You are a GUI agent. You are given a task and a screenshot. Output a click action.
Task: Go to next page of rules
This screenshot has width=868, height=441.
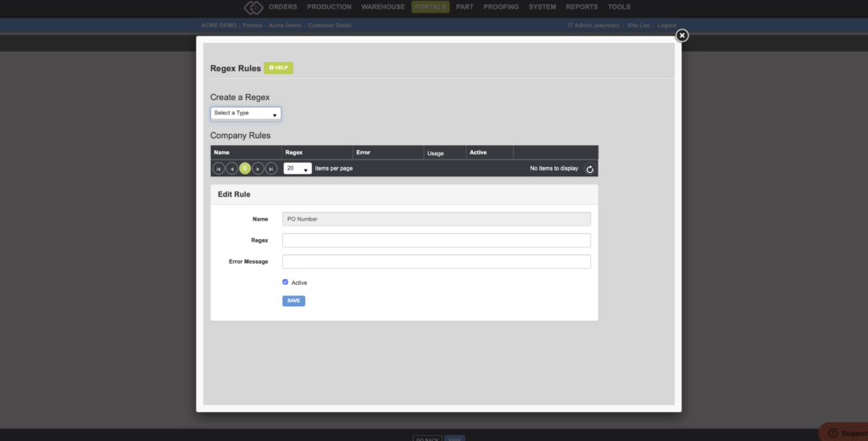pyautogui.click(x=258, y=169)
